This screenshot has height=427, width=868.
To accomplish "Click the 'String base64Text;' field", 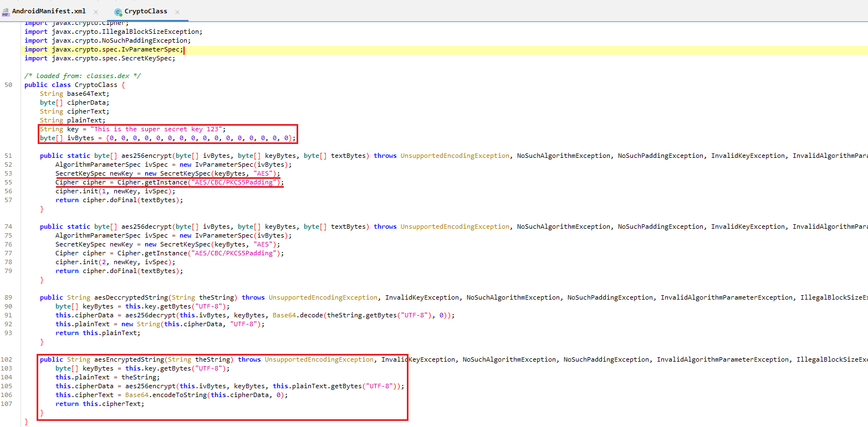I will pyautogui.click(x=75, y=94).
